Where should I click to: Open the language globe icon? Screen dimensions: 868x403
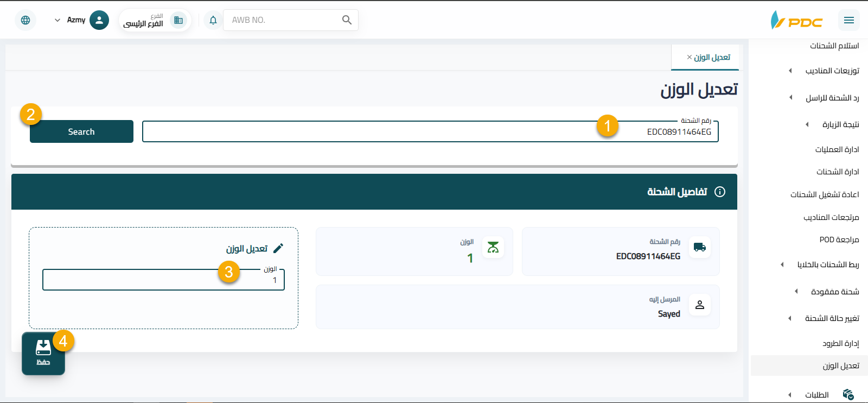[x=25, y=20]
